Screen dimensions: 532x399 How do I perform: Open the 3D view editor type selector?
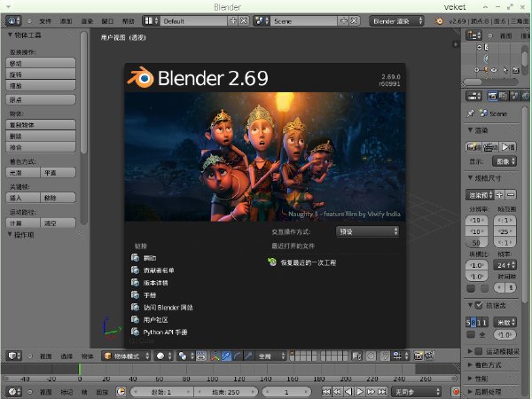click(x=14, y=356)
